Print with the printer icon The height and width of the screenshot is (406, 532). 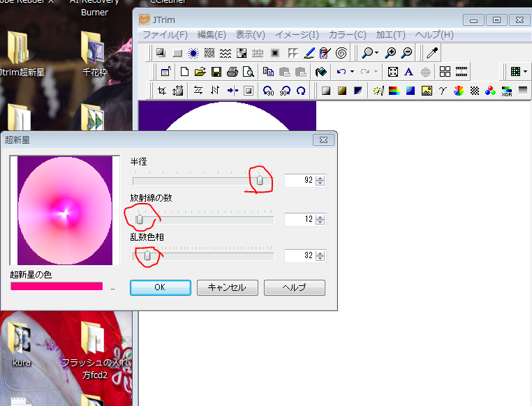point(232,72)
